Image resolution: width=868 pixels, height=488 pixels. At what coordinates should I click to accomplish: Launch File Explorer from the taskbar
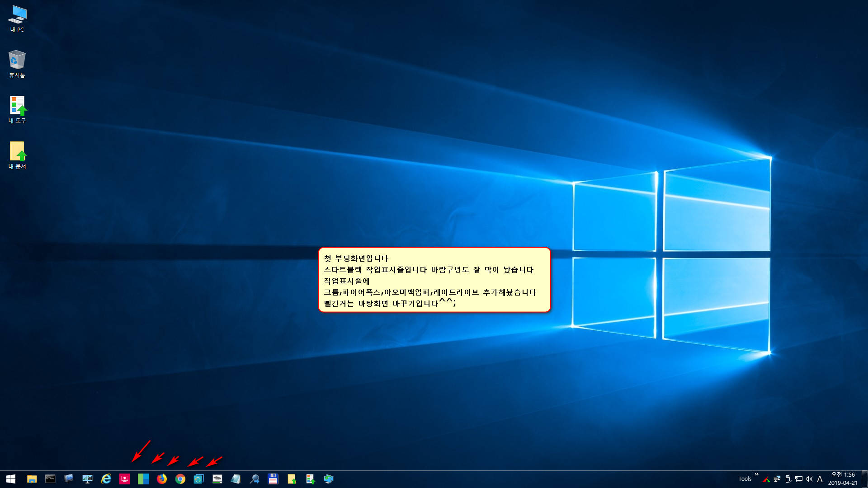click(32, 479)
